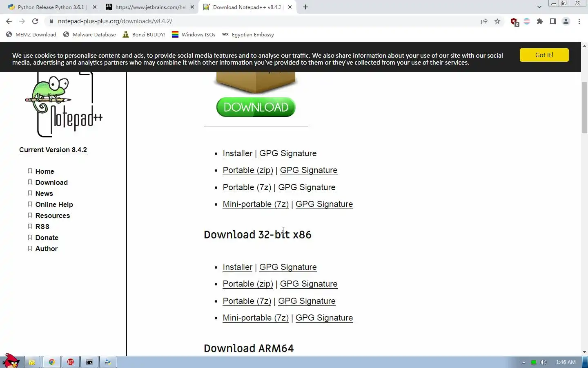588x368 pixels.
Task: Open Egyptian Embassy bookmark
Action: tap(248, 35)
